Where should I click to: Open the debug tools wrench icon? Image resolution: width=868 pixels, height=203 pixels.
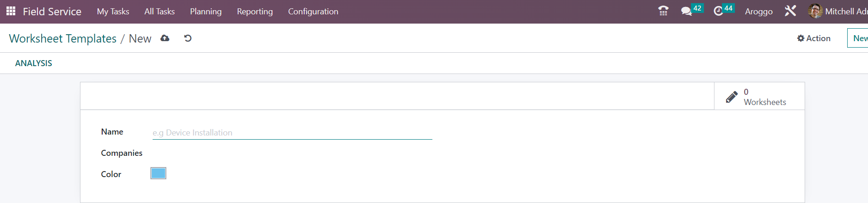pyautogui.click(x=790, y=11)
